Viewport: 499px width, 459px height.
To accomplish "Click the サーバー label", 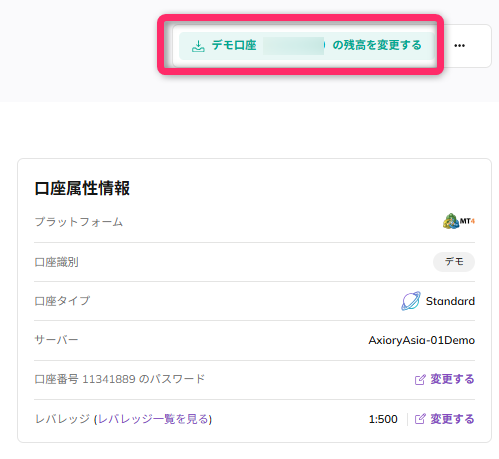I will coord(56,340).
